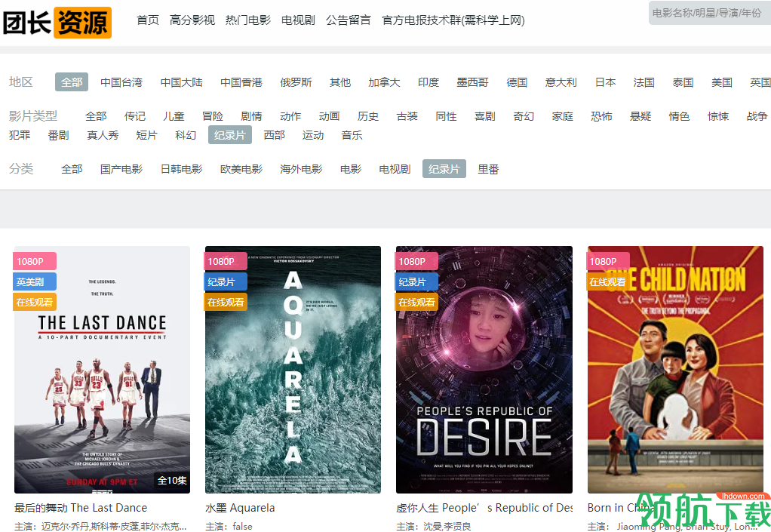This screenshot has width=771, height=532.
Task: Select film type 惊悚
Action: tap(718, 116)
